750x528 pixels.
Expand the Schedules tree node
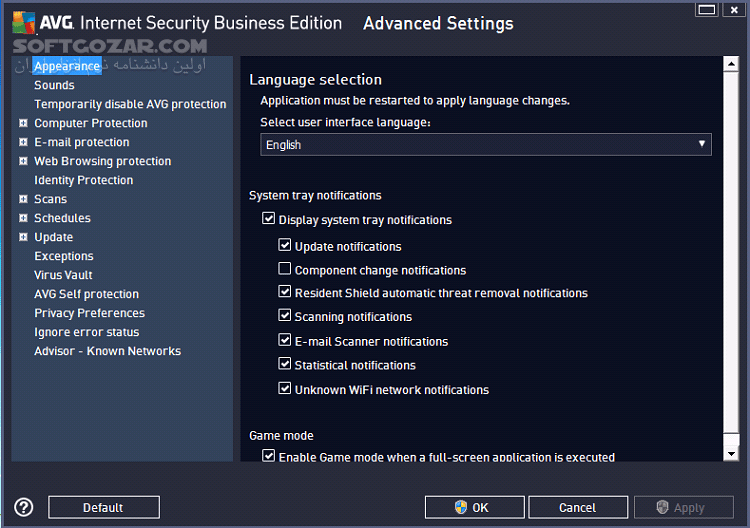pos(23,218)
